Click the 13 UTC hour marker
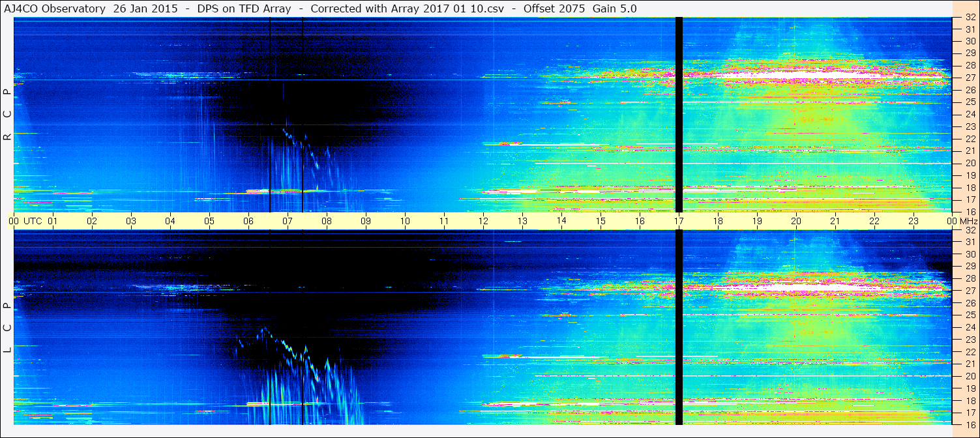This screenshot has height=438, width=980. [522, 221]
